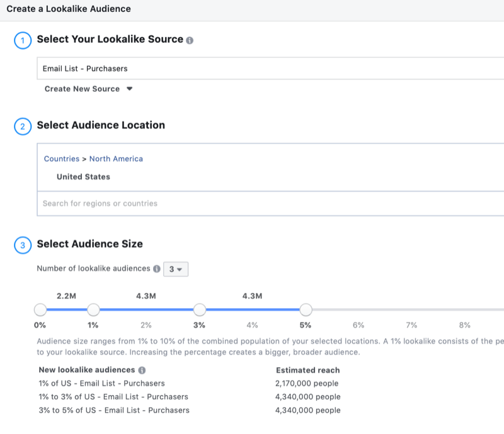Expand the Create New Source dropdown

click(x=88, y=89)
